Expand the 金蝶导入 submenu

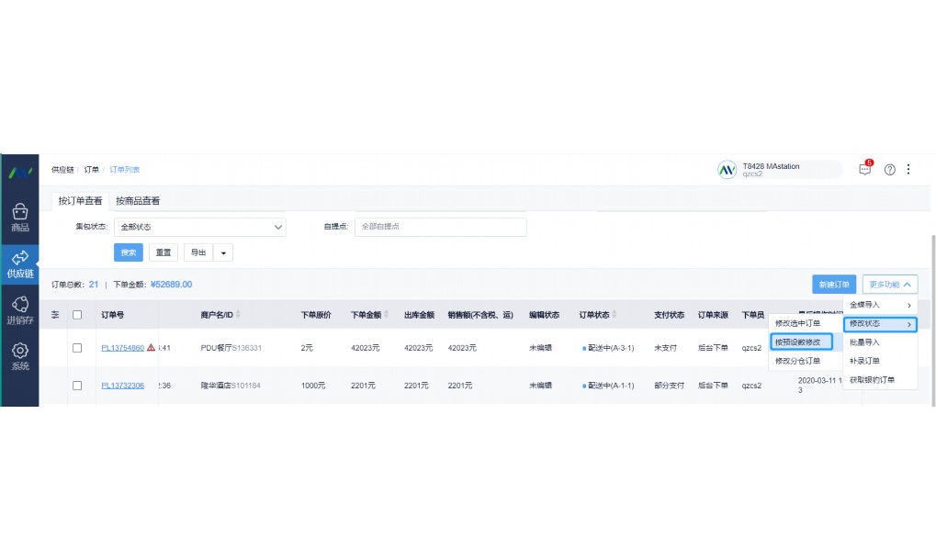point(880,305)
